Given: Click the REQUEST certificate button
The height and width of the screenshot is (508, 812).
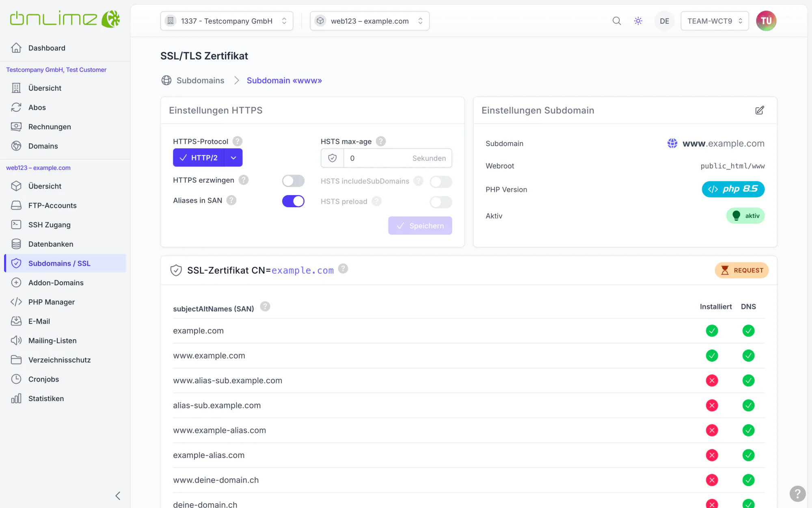Looking at the screenshot, I should [x=741, y=270].
